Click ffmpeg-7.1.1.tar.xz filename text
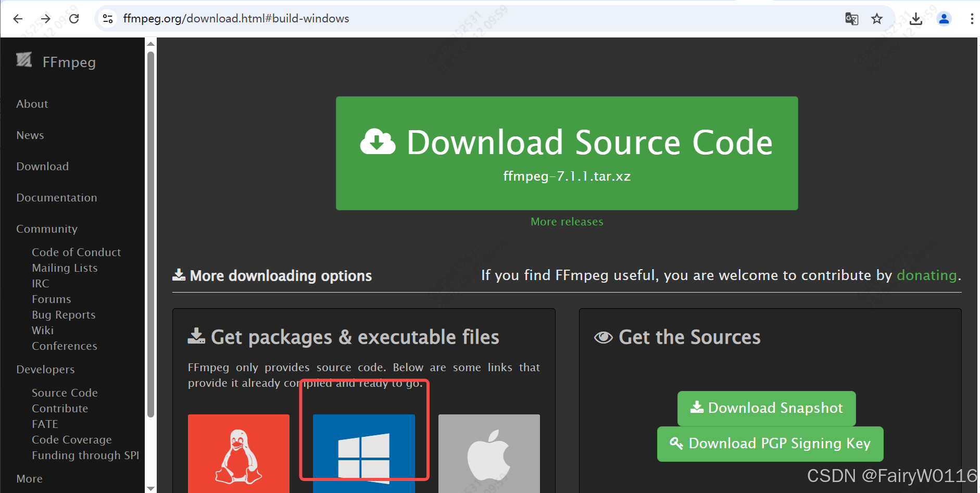Viewport: 980px width, 493px height. point(567,176)
